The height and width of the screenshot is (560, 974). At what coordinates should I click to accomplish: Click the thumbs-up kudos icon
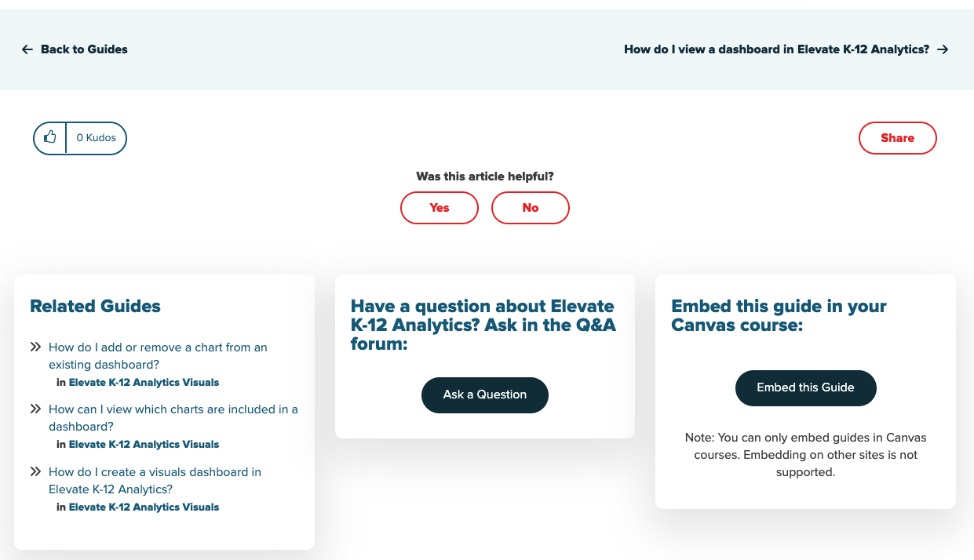[x=50, y=137]
